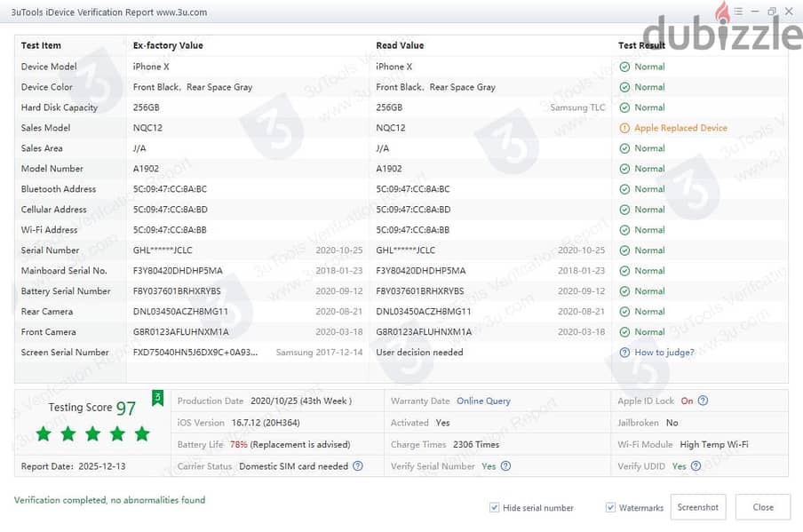Click the Verification completed, no abnormalities found message
803x532 pixels.
tap(109, 500)
